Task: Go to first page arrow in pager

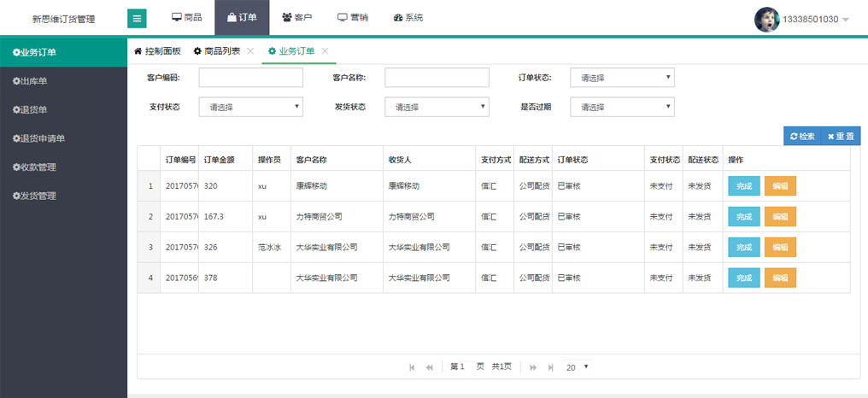Action: 413,367
